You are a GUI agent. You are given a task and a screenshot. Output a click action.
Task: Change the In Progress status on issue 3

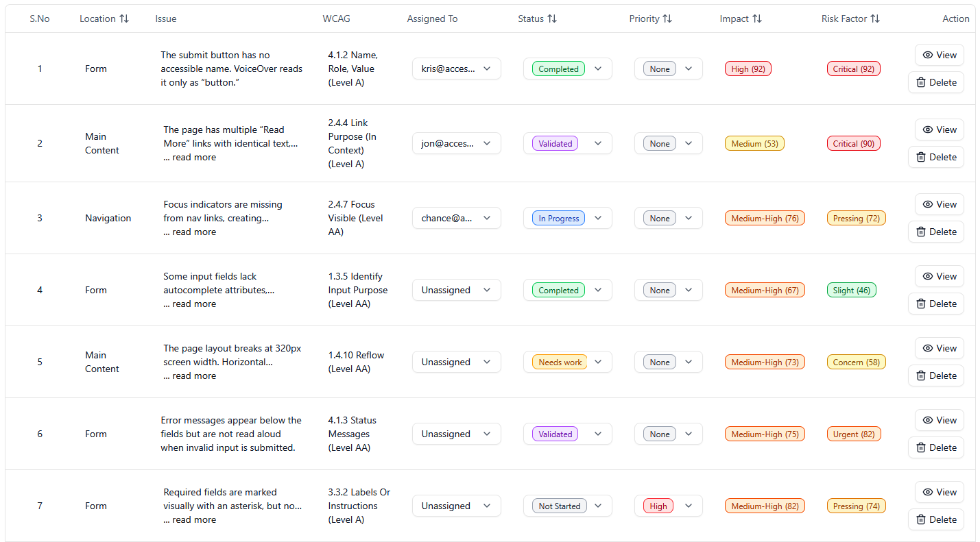click(568, 218)
